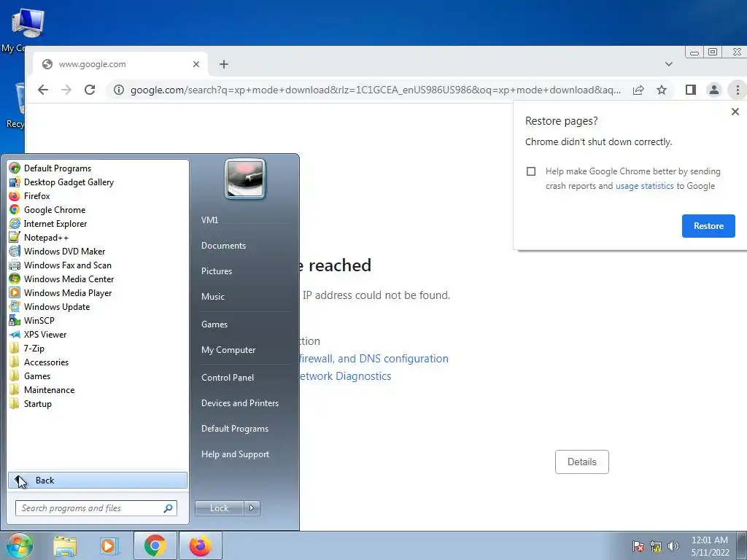Click the Chrome address bar URL
Viewport: 747px width, 560px height.
376,90
